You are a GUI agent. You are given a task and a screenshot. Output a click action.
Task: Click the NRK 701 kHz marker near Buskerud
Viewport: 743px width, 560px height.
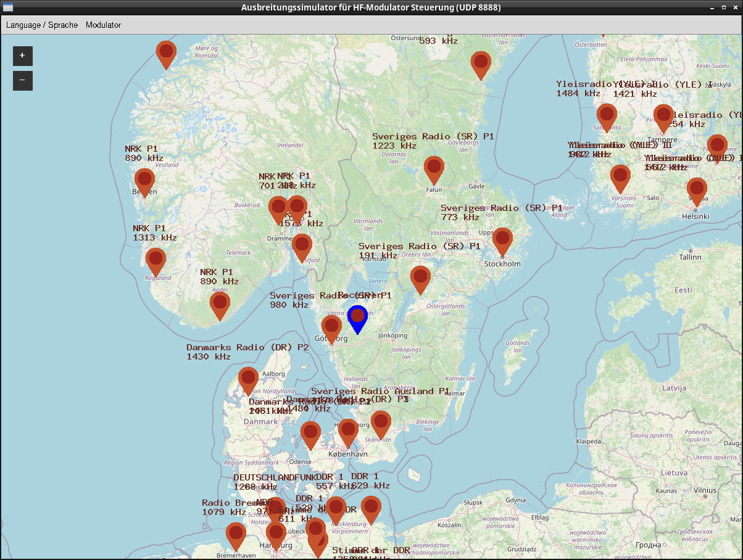click(278, 211)
